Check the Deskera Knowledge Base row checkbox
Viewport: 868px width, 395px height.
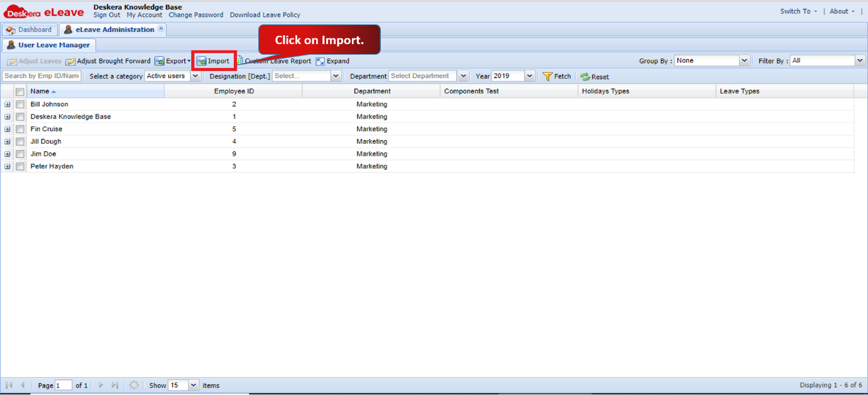(20, 117)
